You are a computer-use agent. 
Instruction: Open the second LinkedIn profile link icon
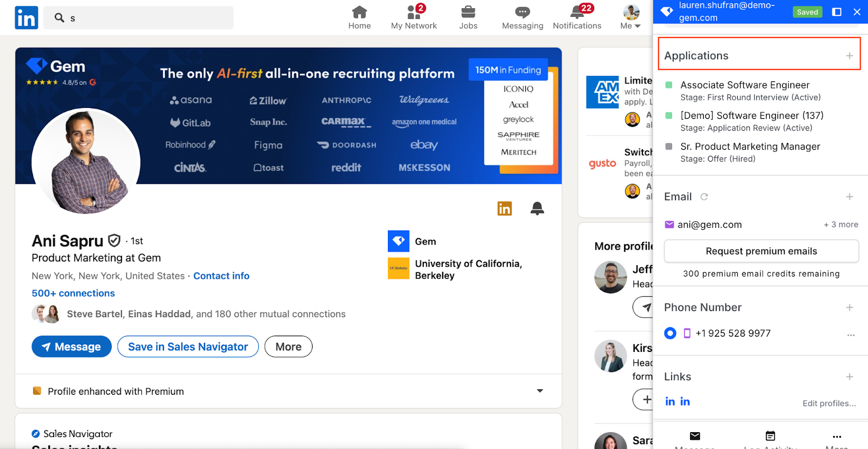pos(685,401)
